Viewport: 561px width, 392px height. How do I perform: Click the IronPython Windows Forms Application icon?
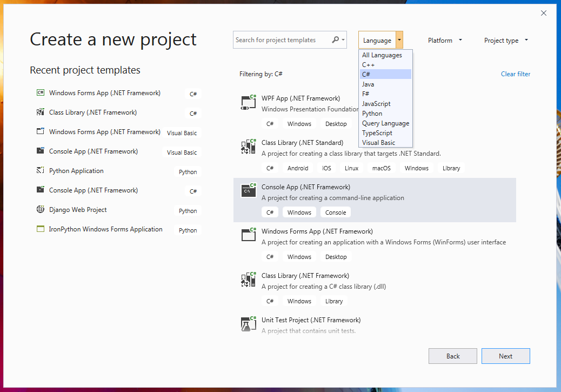[x=41, y=229]
